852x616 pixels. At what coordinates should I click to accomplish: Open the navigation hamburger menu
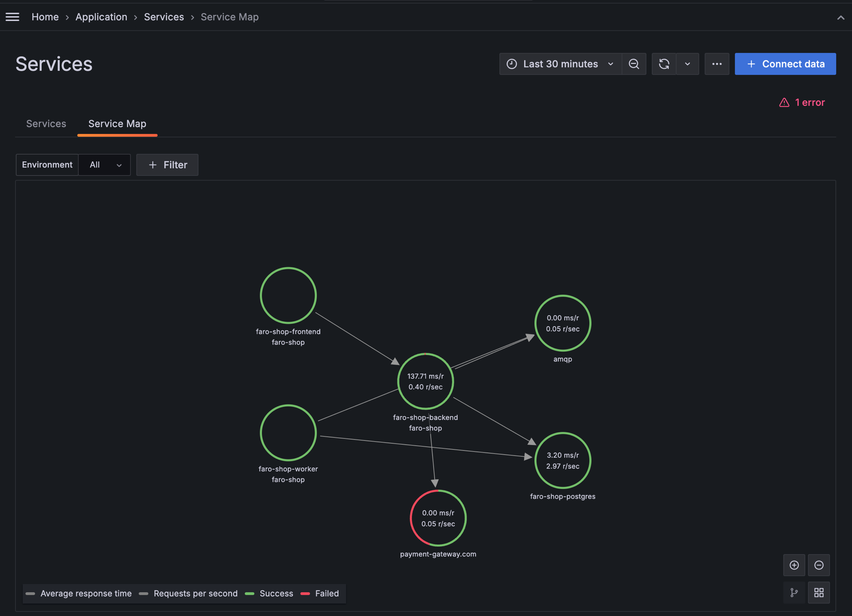pyautogui.click(x=12, y=17)
